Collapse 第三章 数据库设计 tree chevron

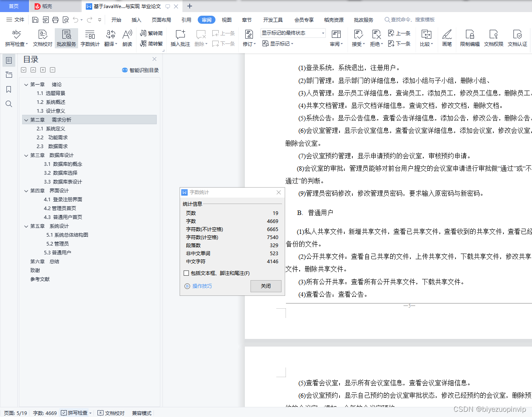point(26,155)
